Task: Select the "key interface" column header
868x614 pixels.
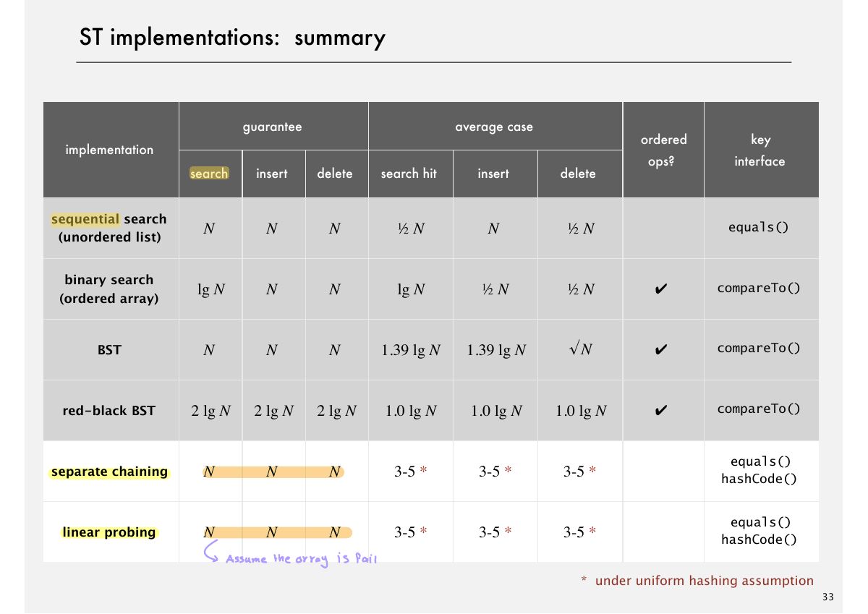Action: (x=760, y=150)
